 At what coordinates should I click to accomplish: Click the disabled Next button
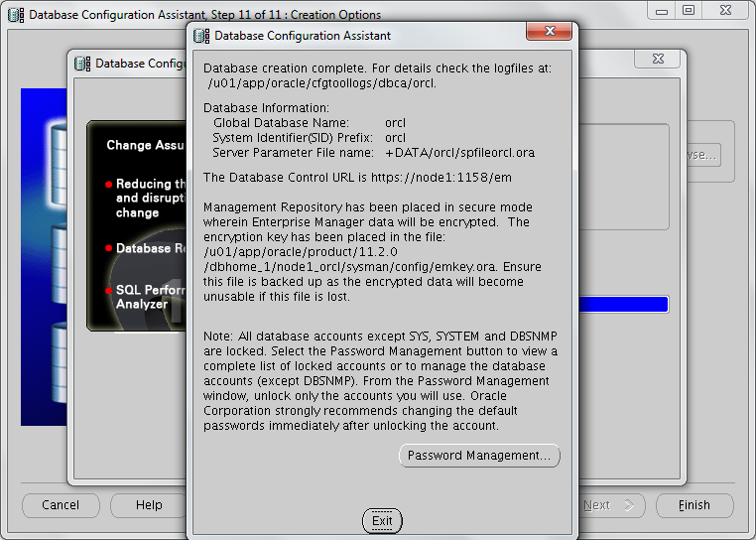(611, 505)
